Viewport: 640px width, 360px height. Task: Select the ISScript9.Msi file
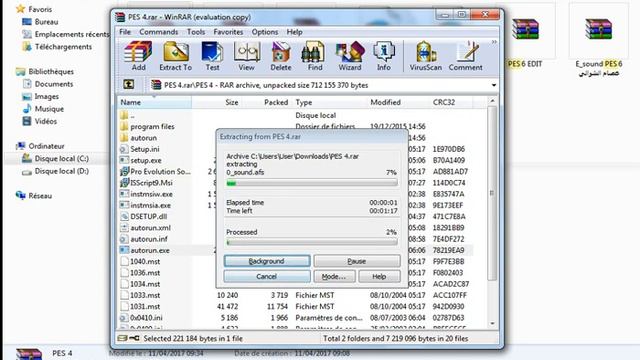[x=151, y=183]
